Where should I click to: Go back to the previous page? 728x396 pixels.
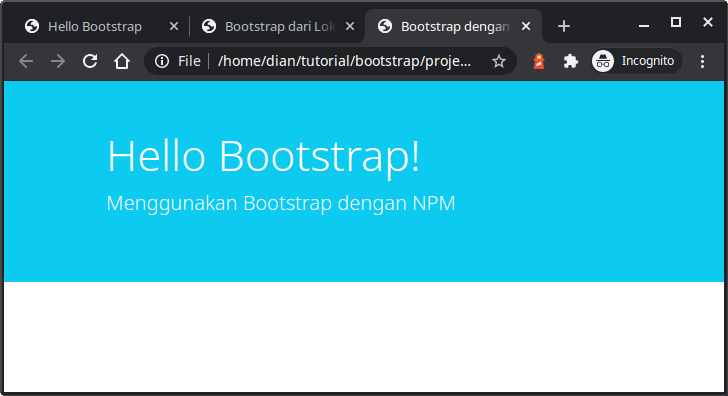click(x=26, y=61)
